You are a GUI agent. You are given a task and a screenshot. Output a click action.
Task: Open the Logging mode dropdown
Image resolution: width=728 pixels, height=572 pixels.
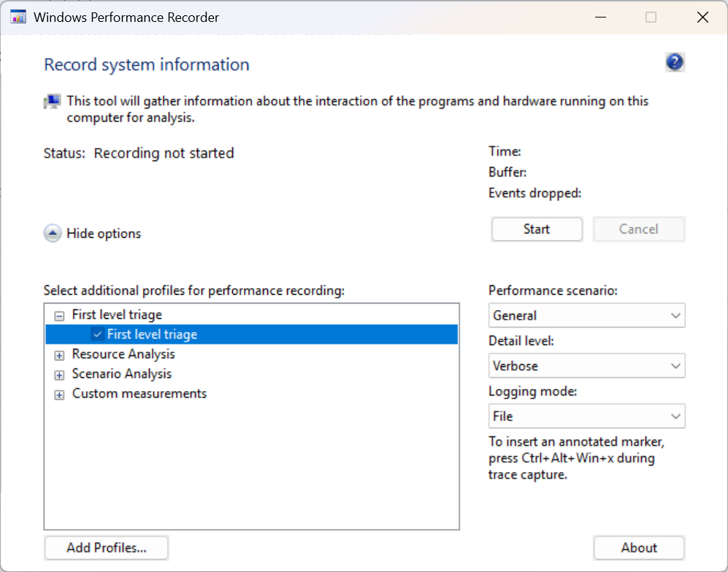point(586,417)
